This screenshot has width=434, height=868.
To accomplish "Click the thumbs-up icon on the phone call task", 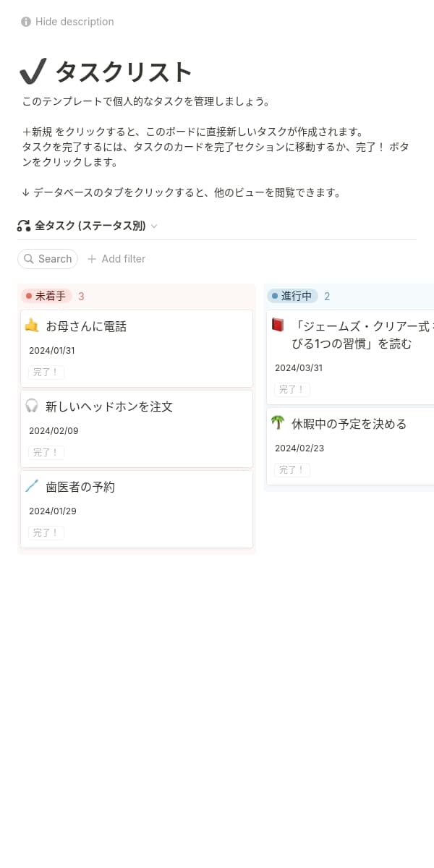I will (32, 325).
